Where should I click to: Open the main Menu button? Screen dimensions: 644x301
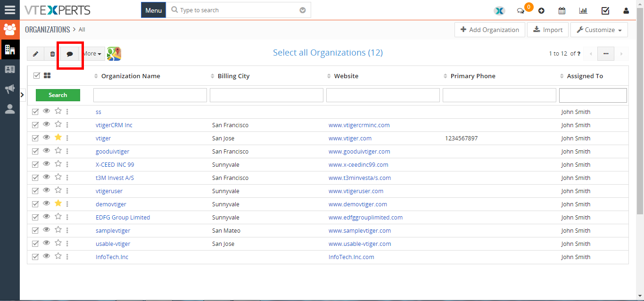tap(153, 10)
